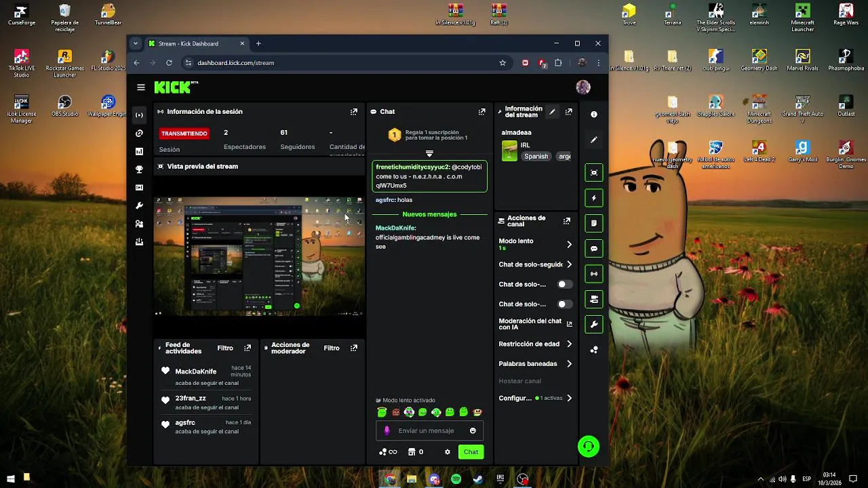Insert the red angry emote
The height and width of the screenshot is (488, 868).
coord(396,412)
